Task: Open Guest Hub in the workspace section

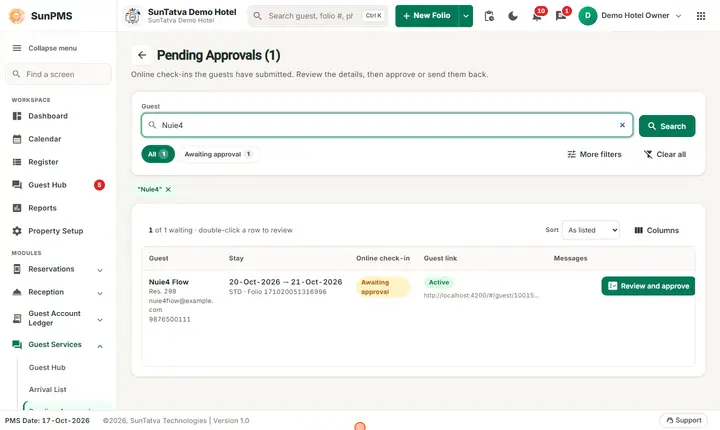Action: coord(58,185)
